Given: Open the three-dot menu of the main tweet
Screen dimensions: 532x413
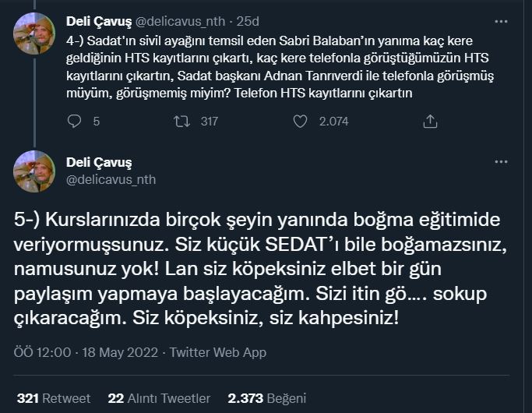Looking at the screenshot, I should coord(501,161).
